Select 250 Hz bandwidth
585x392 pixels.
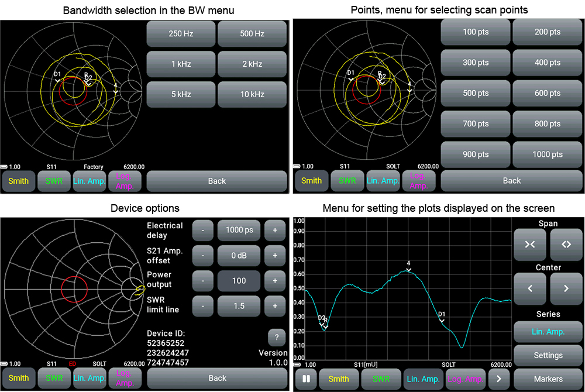(181, 34)
